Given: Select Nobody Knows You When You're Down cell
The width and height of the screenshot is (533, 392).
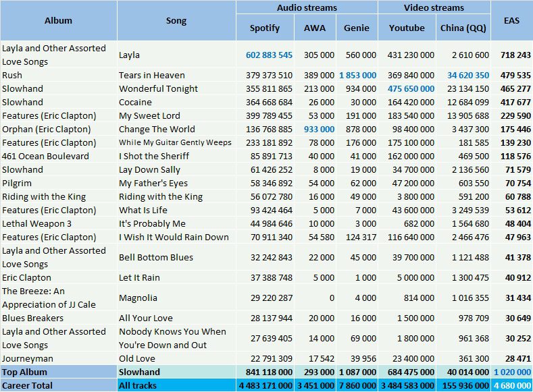Looking at the screenshot, I should coord(176,339).
